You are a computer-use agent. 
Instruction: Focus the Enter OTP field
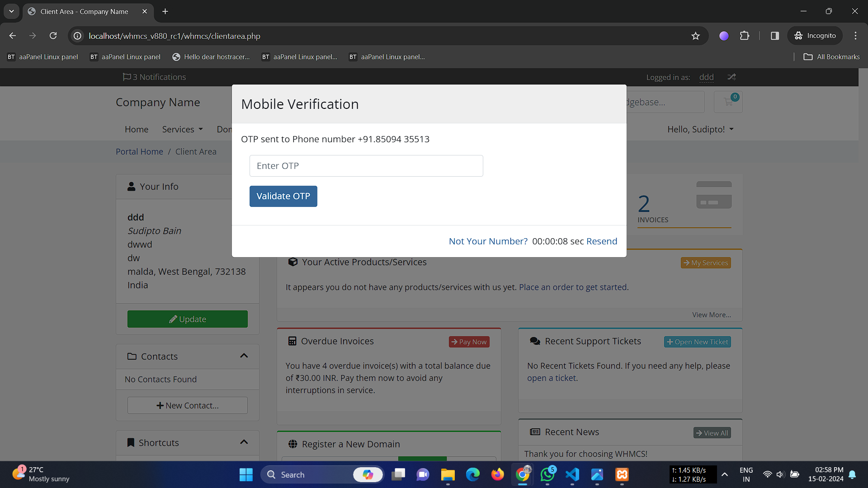pyautogui.click(x=366, y=166)
